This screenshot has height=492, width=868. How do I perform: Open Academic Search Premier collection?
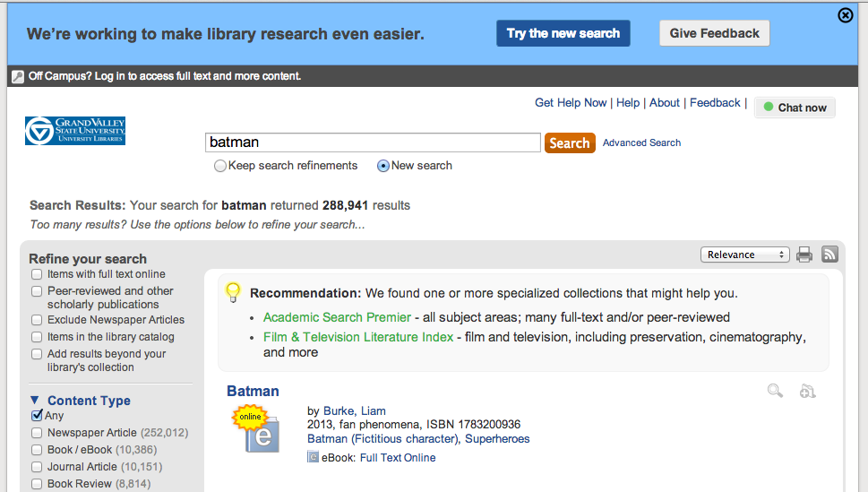pos(337,317)
